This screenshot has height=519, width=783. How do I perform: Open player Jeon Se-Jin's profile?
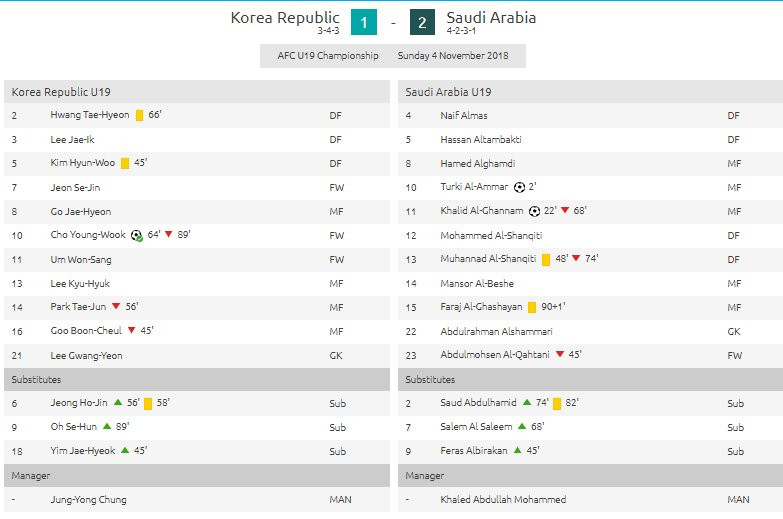(75, 187)
